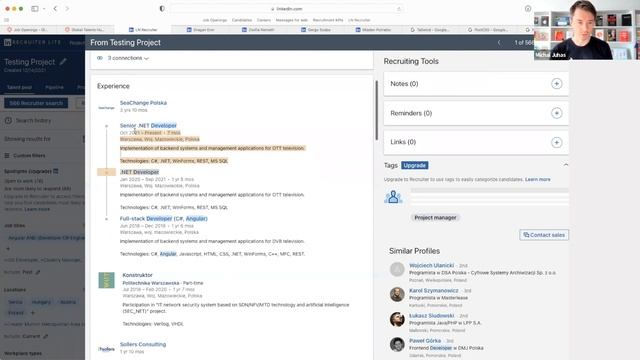The height and width of the screenshot is (360, 640).
Task: Switch to the Gergo browser tab
Action: [x=316, y=30]
